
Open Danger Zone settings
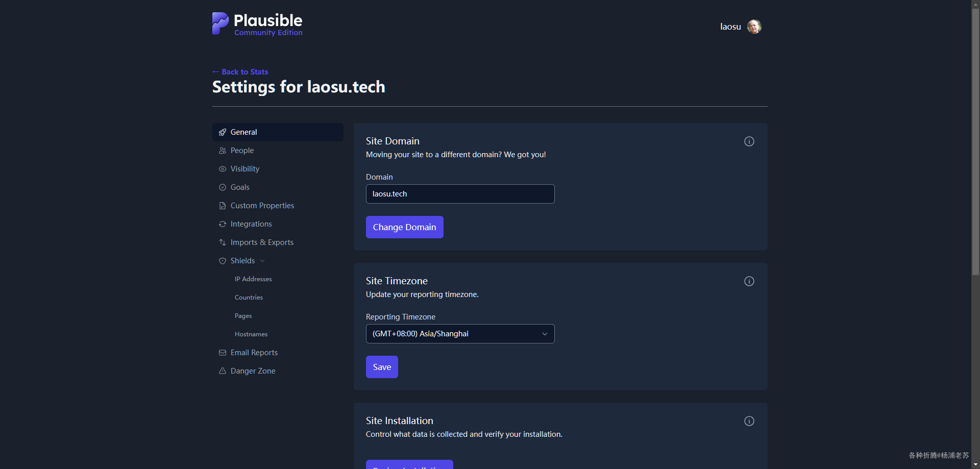tap(278, 371)
